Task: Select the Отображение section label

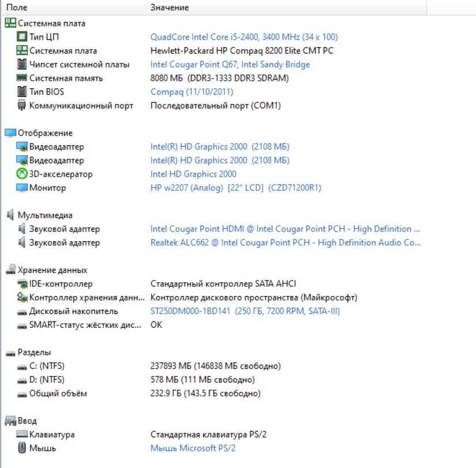Action: click(45, 133)
